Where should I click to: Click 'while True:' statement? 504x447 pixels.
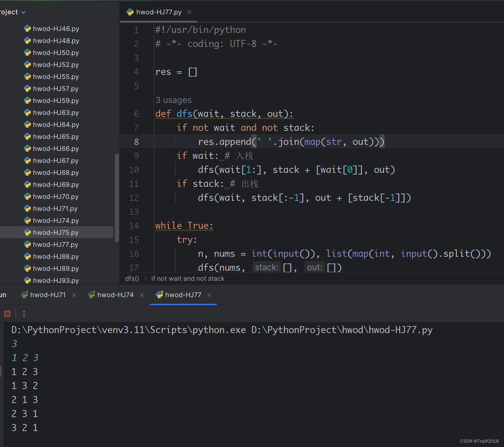(x=184, y=226)
